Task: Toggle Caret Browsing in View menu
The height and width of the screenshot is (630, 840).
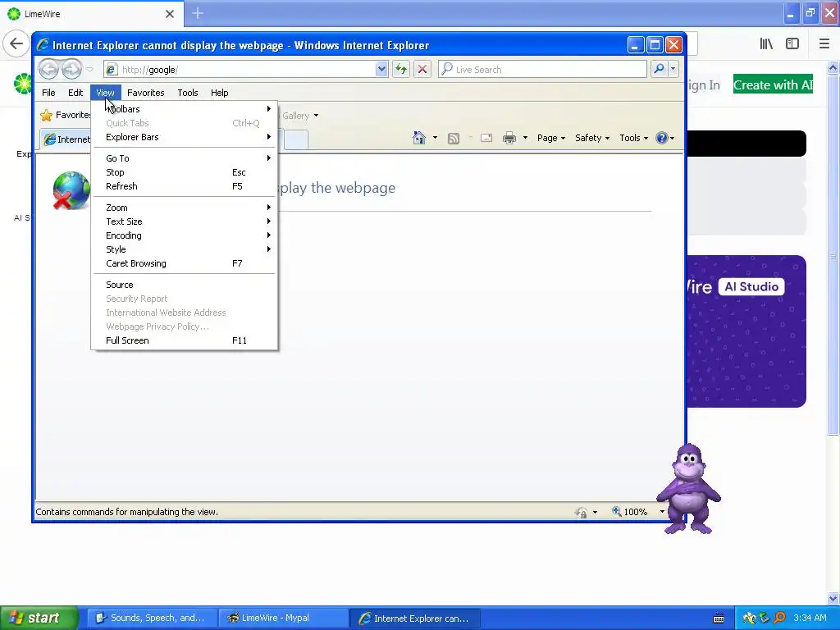Action: (185, 263)
